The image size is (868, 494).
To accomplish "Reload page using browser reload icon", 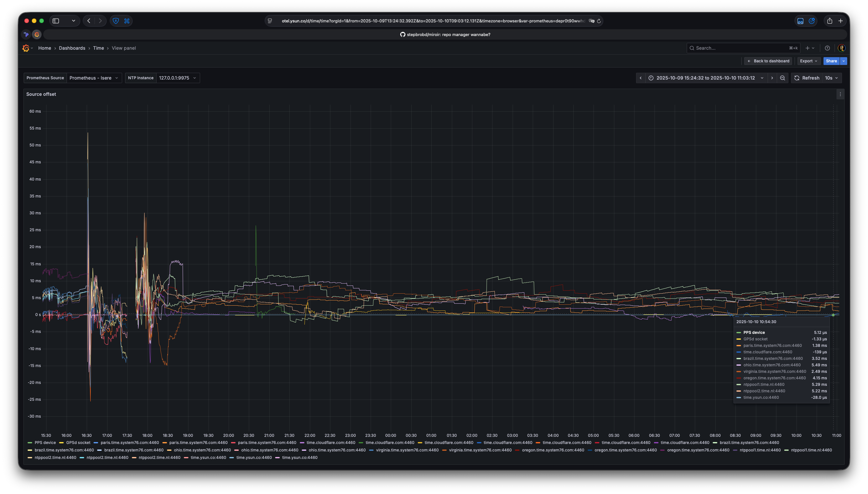I will click(599, 21).
